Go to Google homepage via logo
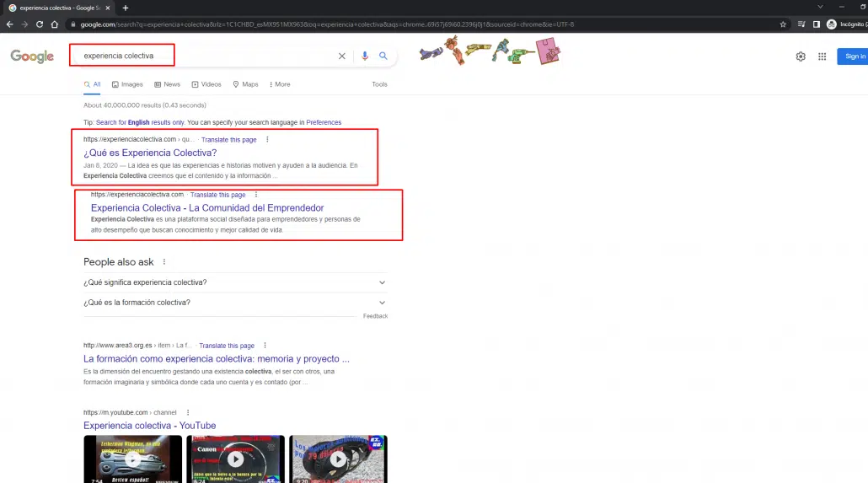Viewport: 868px width, 483px height. (32, 56)
